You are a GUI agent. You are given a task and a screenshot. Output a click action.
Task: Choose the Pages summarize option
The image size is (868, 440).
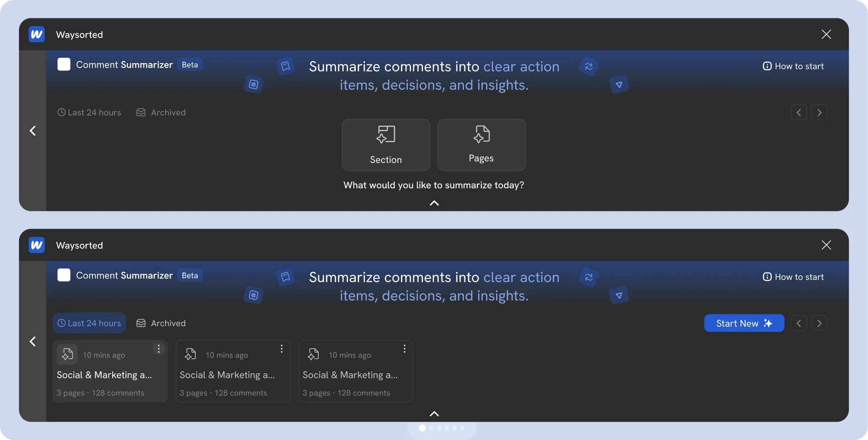click(x=481, y=145)
